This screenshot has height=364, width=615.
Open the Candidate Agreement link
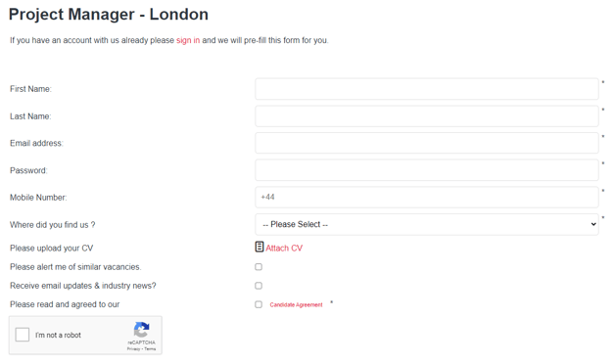(296, 305)
